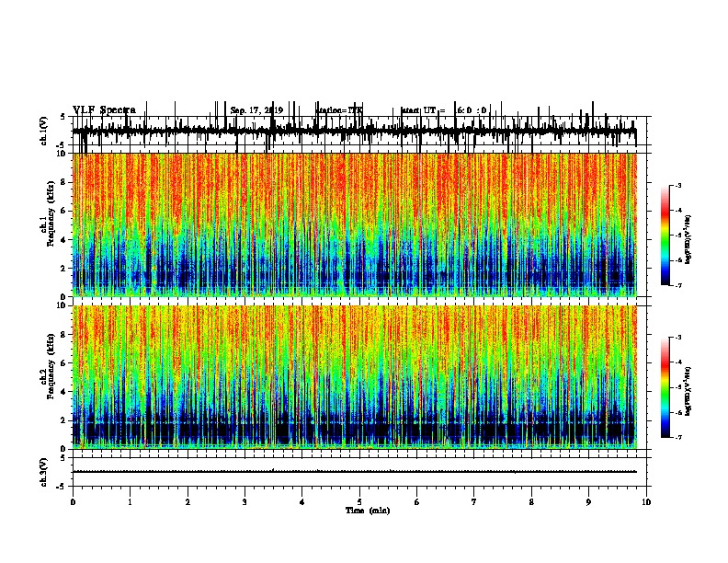Image resolution: width=728 pixels, height=563 pixels.
Task: Click time axis tick label "7"
Action: (x=474, y=502)
